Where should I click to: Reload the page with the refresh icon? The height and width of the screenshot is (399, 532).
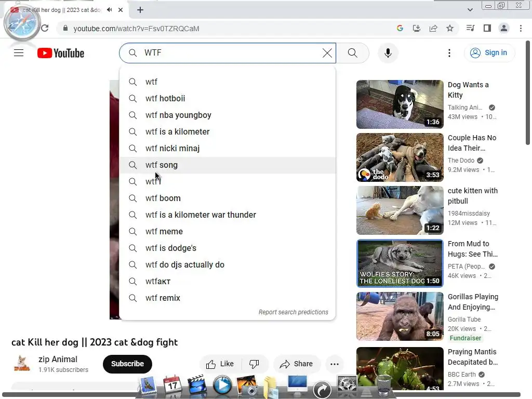45,29
